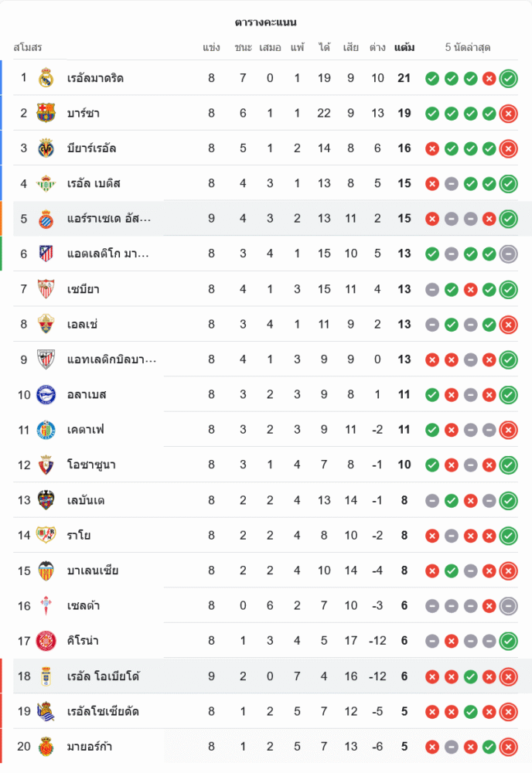The width and height of the screenshot is (532, 773).
Task: Click the Barcelona club crest
Action: coord(46,114)
